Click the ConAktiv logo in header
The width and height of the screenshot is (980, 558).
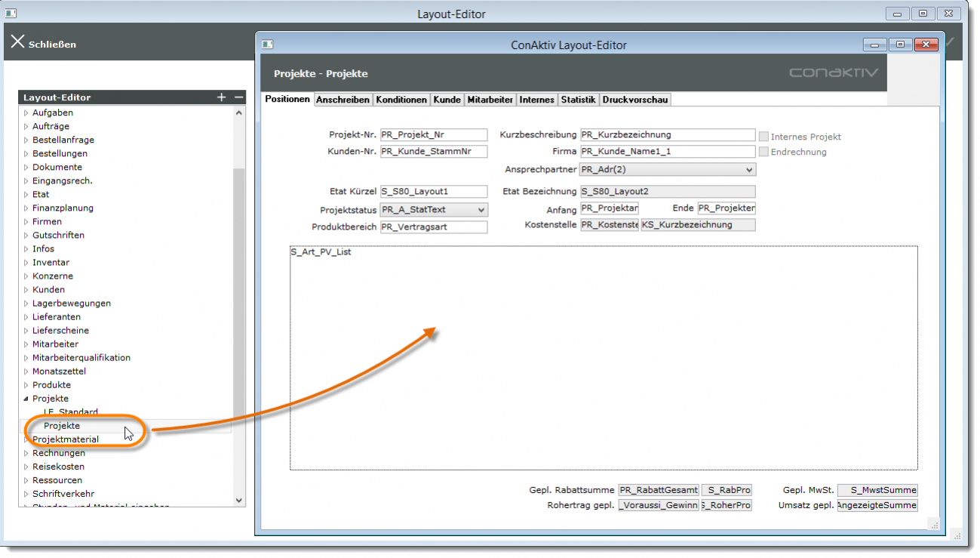834,73
